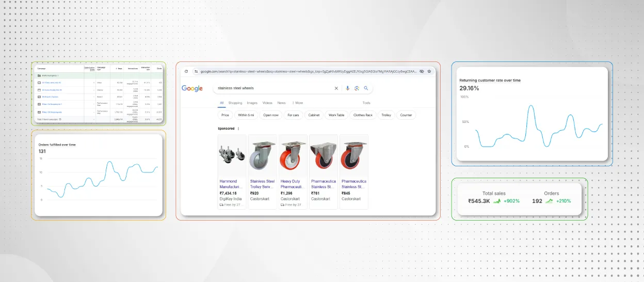Open the Heavy Duty Pharmaceutical link
The width and height of the screenshot is (644, 282).
point(294,184)
